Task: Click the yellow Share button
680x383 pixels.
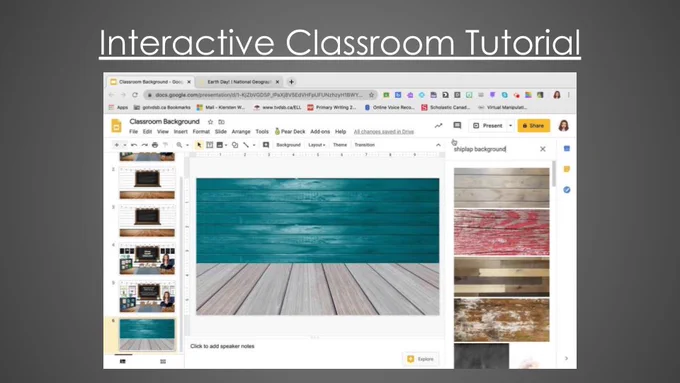Action: point(533,126)
